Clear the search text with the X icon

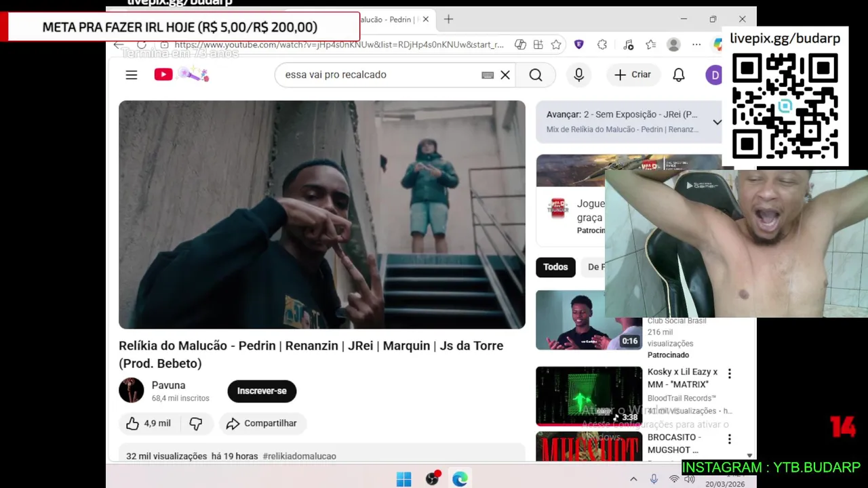click(505, 75)
